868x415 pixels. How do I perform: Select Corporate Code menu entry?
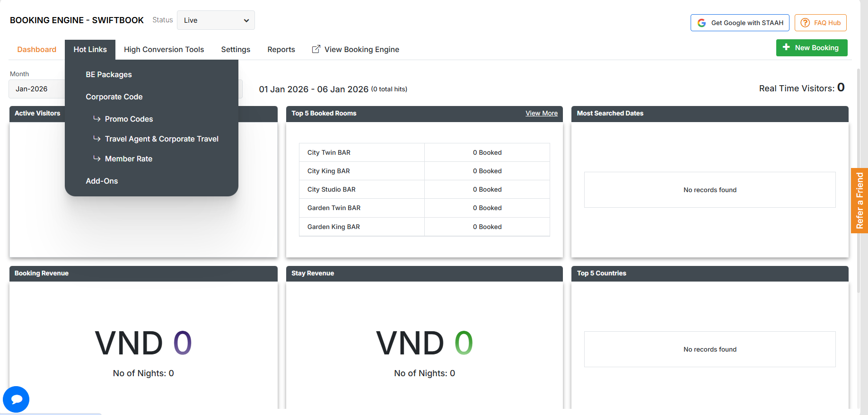pos(114,97)
